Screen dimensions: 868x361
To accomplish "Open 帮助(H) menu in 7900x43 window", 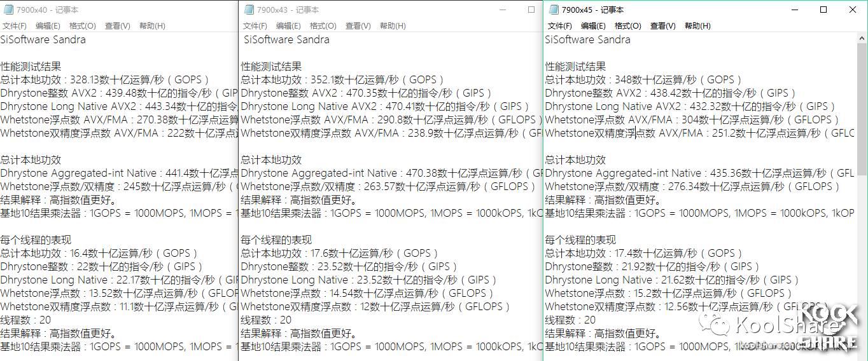I will click(393, 26).
